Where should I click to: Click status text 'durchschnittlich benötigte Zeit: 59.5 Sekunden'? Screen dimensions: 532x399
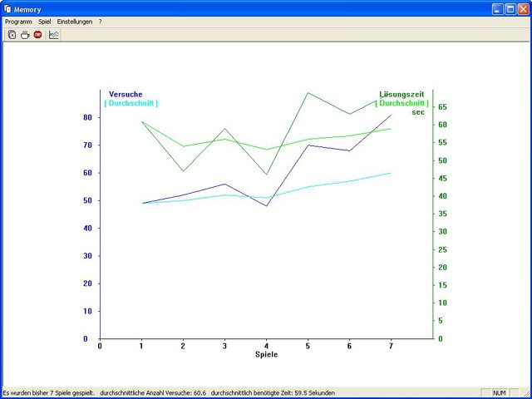point(273,393)
